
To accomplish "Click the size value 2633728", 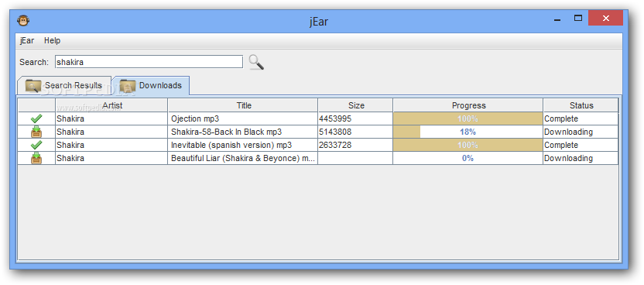I will [x=335, y=145].
